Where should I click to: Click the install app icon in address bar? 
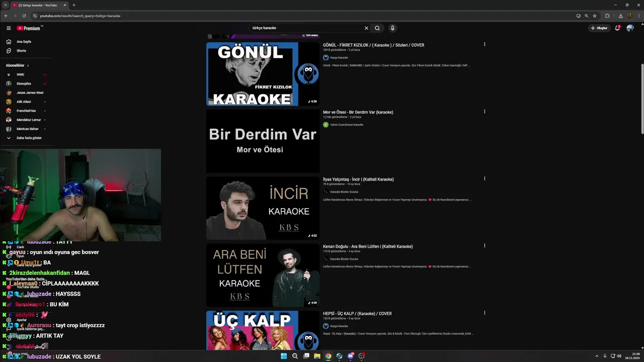coord(578,16)
